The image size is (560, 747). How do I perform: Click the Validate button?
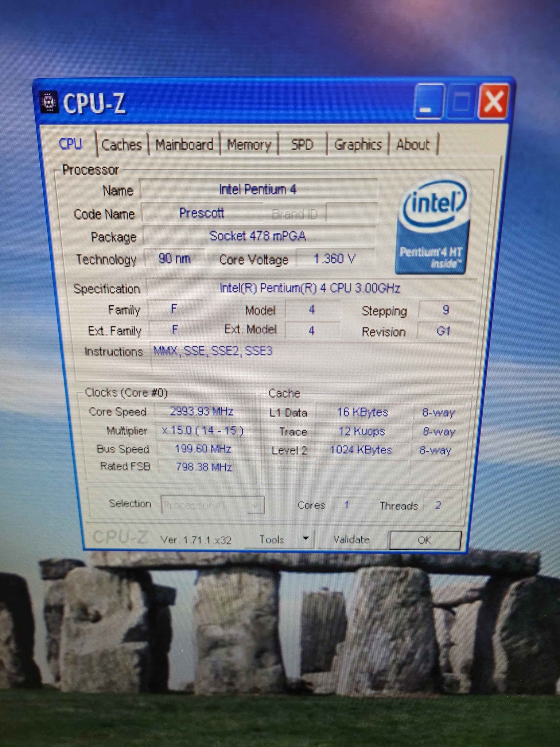coord(351,539)
